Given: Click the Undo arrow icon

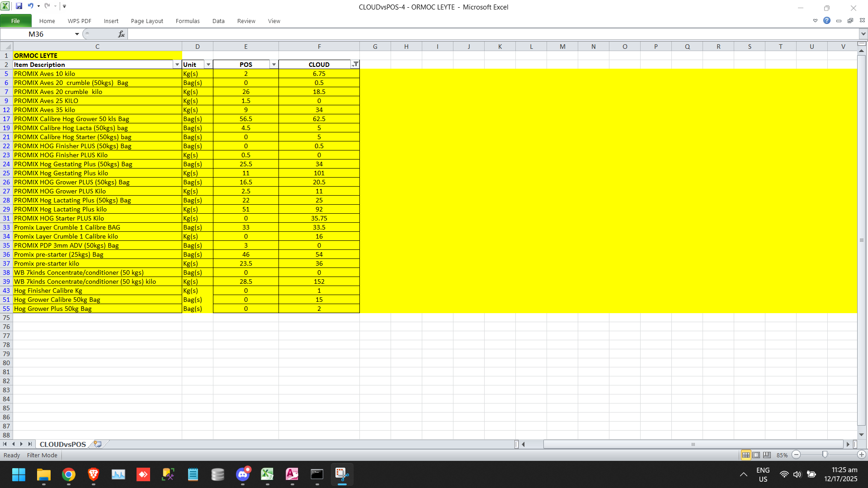Looking at the screenshot, I should (x=30, y=6).
